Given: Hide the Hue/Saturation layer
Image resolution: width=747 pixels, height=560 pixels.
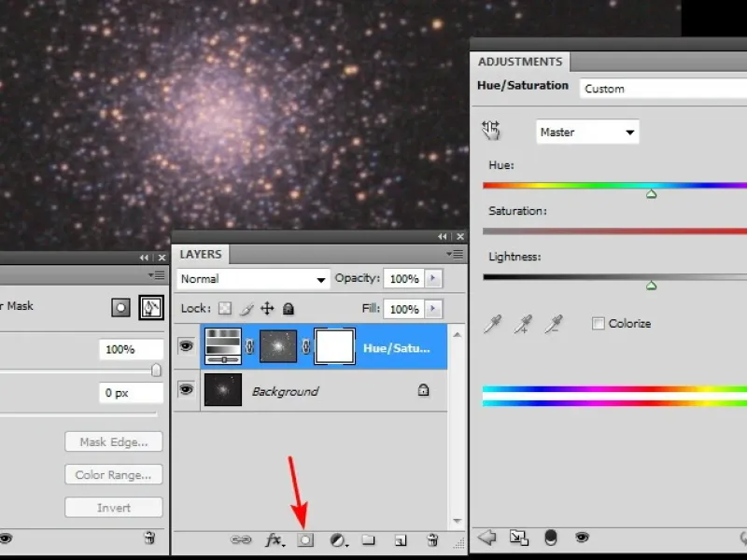Looking at the screenshot, I should pos(186,346).
